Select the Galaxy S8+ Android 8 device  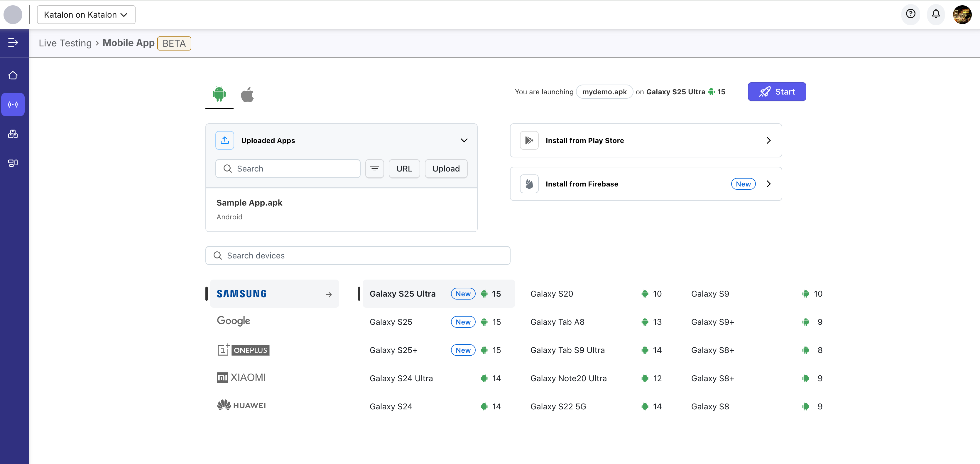[757, 350]
